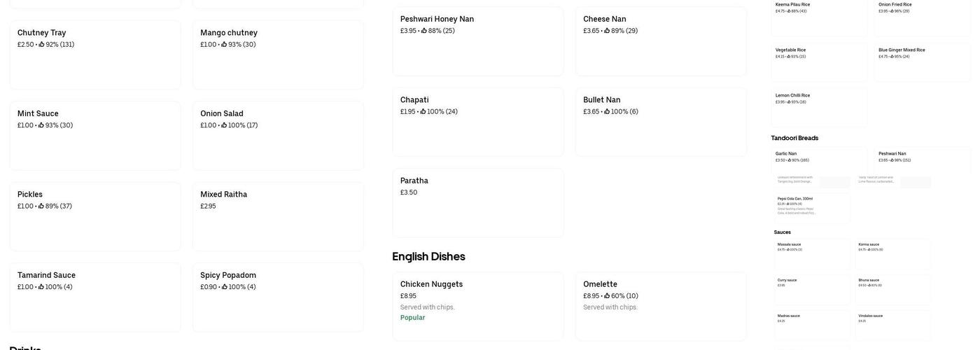Click thumbs-up icon for Tamarind Sauce

point(42,287)
